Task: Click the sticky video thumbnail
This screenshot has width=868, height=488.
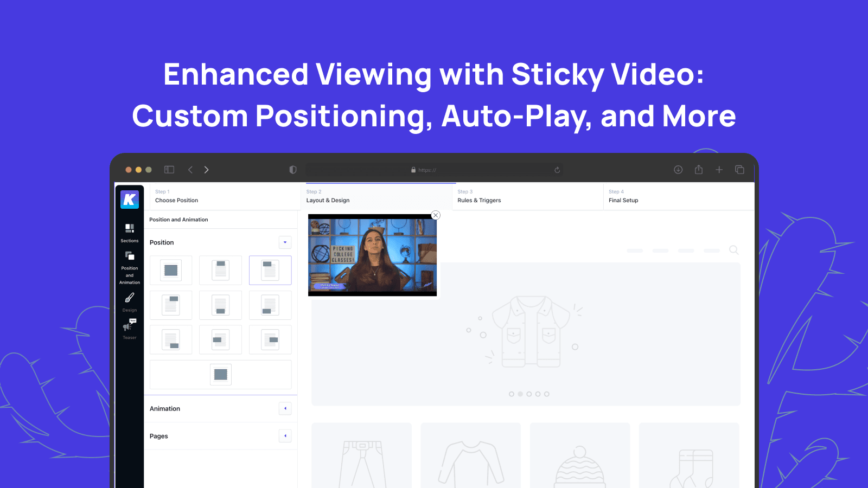Action: click(x=372, y=255)
